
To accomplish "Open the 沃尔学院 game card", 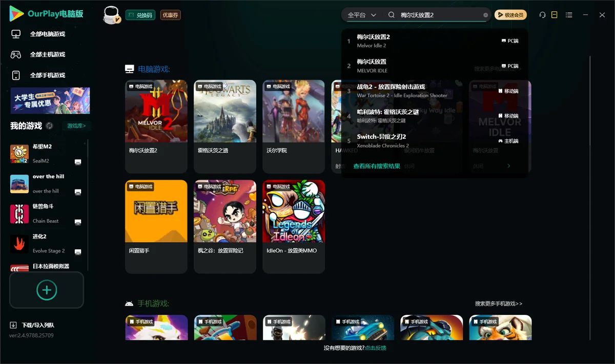I will point(294,126).
